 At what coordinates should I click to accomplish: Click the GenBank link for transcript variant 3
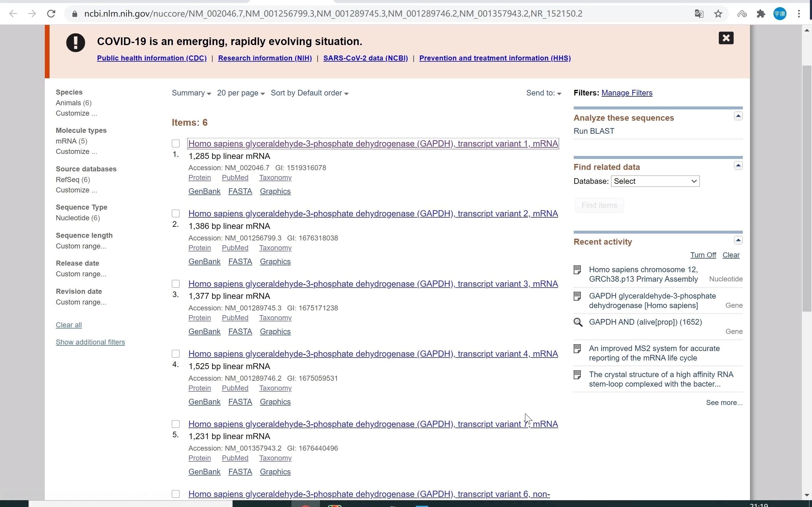[x=204, y=331]
